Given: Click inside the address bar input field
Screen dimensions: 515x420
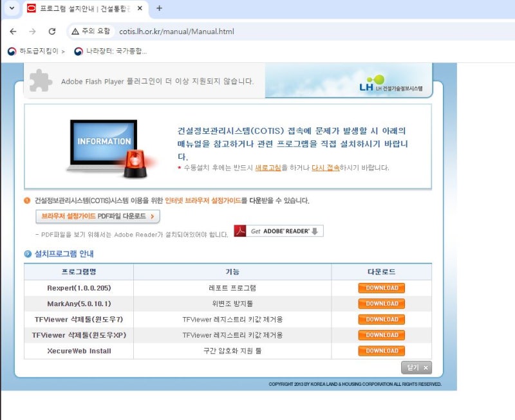Looking at the screenshot, I should click(193, 30).
